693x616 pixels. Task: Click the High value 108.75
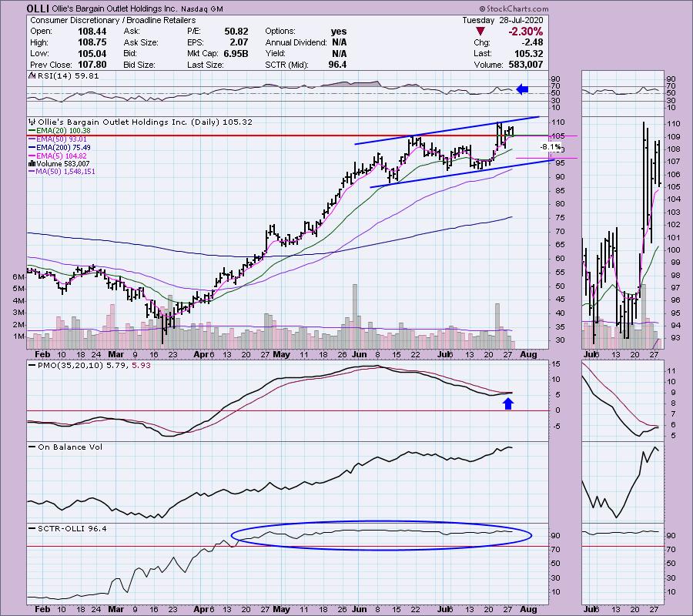pos(92,42)
